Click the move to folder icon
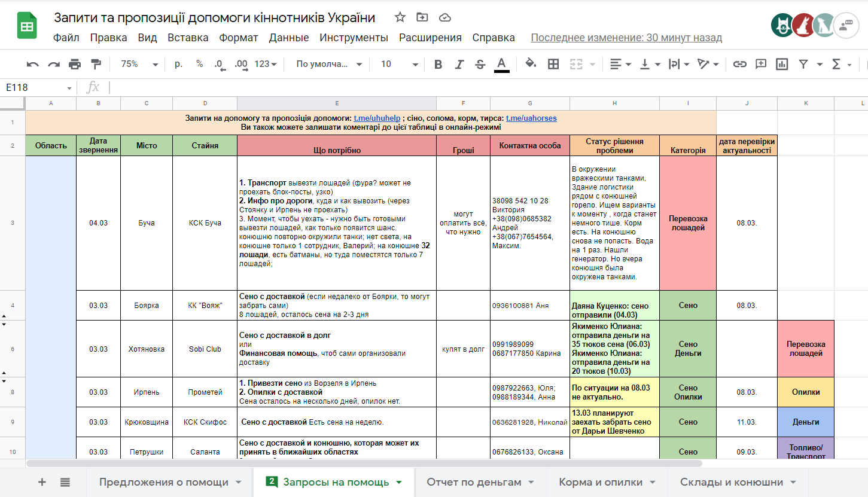868x497 pixels. point(422,17)
